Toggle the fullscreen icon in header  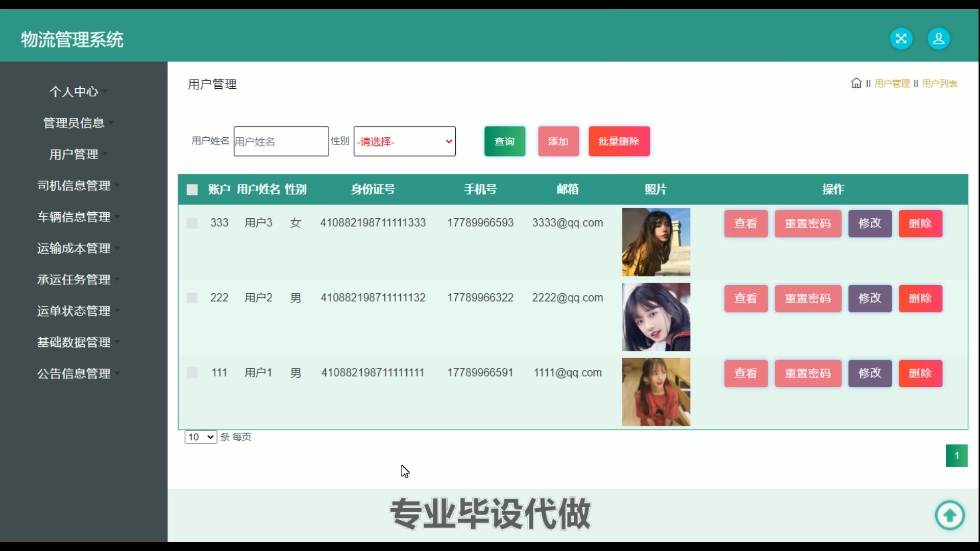[x=901, y=39]
